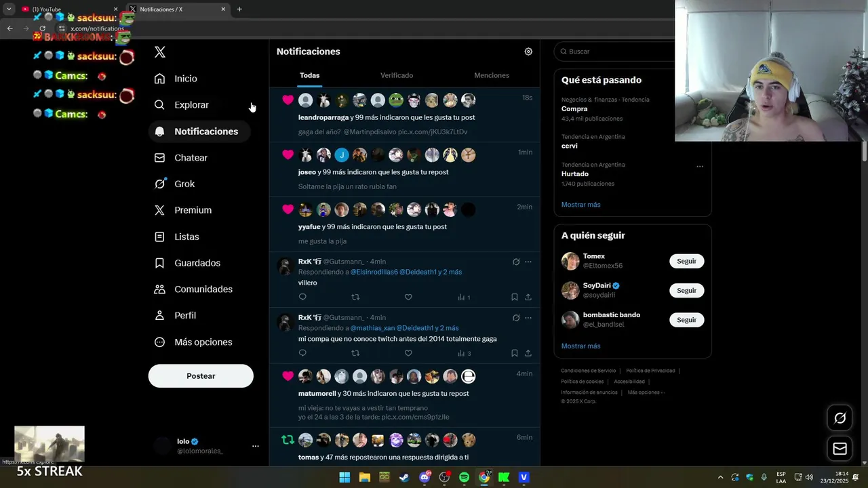The height and width of the screenshot is (488, 868).
Task: Open Grok from the sidebar
Action: tap(175, 184)
